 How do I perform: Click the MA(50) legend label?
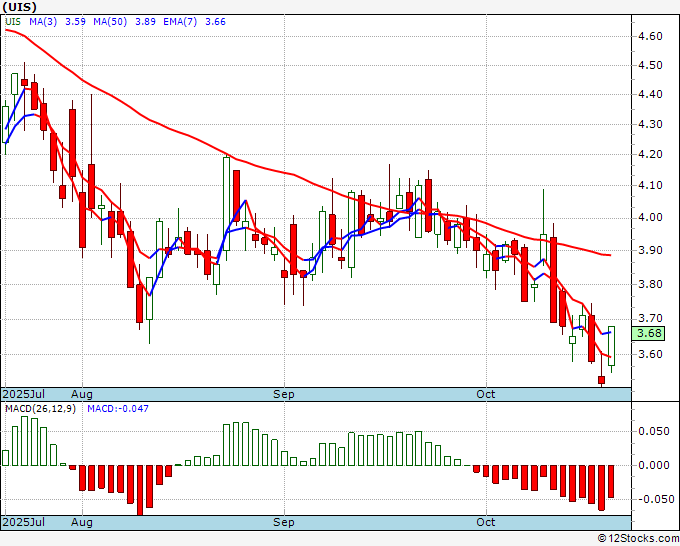[110, 22]
